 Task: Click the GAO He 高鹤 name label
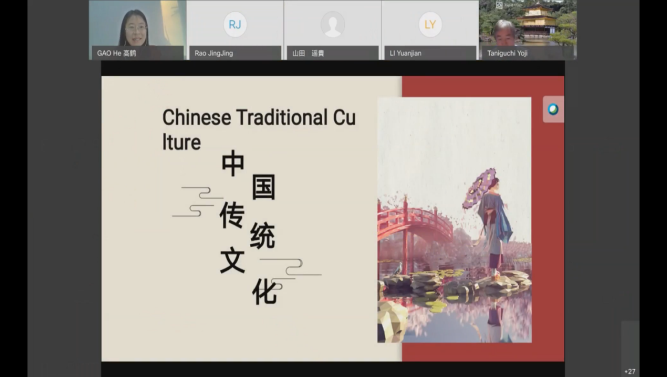click(117, 53)
